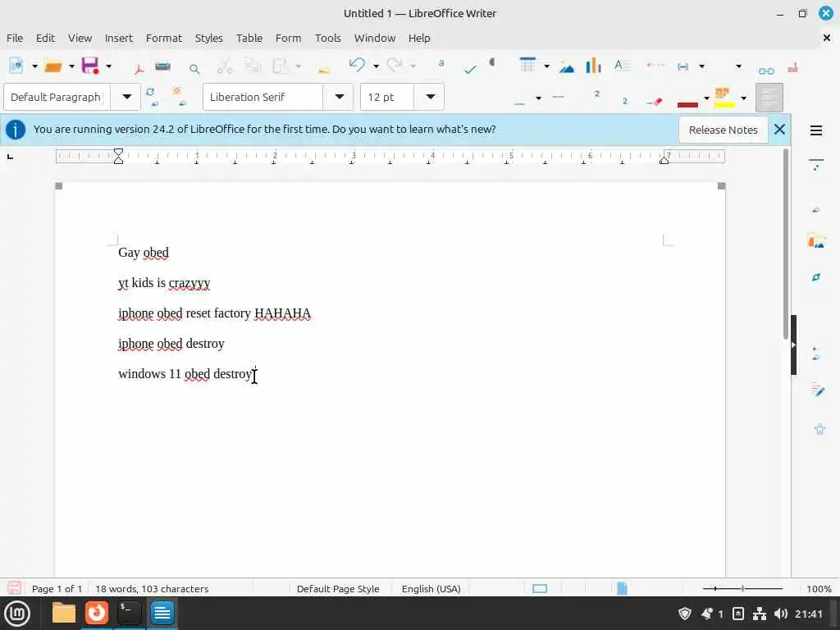The width and height of the screenshot is (840, 630).
Task: Open the Insert menu
Action: (x=118, y=38)
